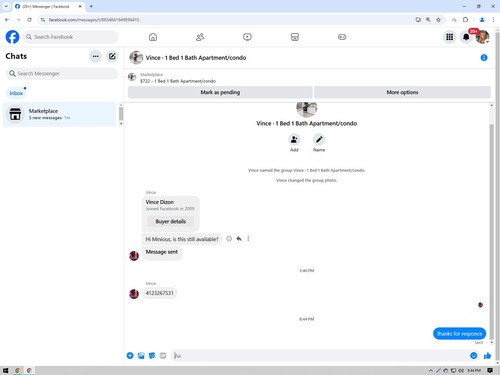Screen dimensions: 500x375
Task: Select the Messenger Facebook browser tab
Action: click(48, 6)
